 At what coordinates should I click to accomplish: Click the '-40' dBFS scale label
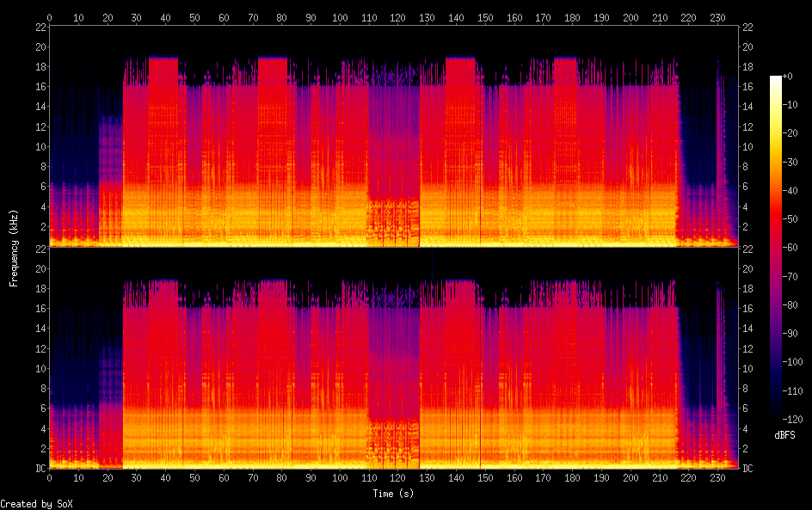click(x=790, y=191)
